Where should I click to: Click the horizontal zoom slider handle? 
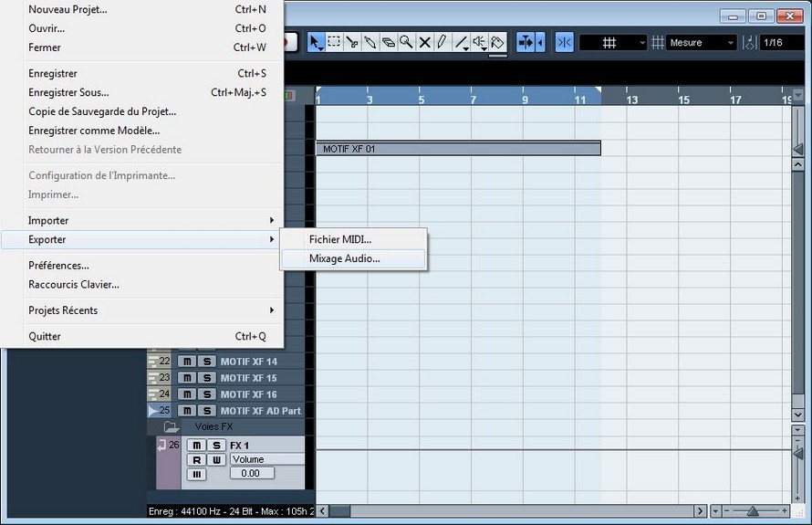pos(753,511)
